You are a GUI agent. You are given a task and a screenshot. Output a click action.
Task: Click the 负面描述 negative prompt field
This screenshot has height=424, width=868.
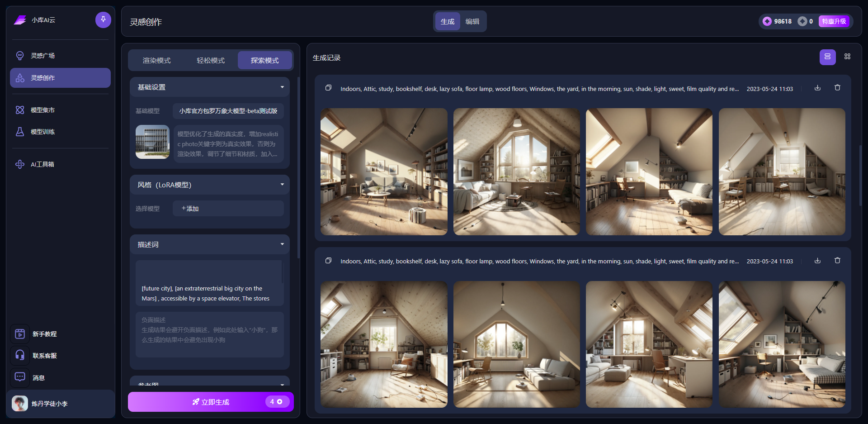click(x=210, y=335)
